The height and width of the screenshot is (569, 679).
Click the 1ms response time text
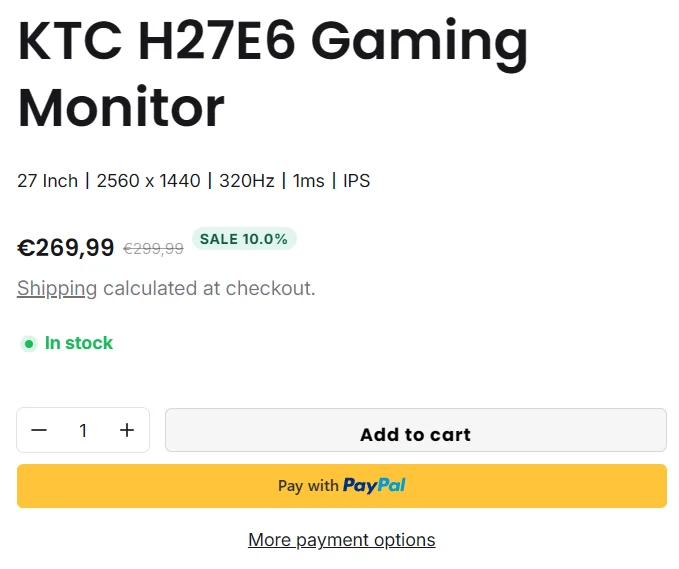pyautogui.click(x=308, y=181)
